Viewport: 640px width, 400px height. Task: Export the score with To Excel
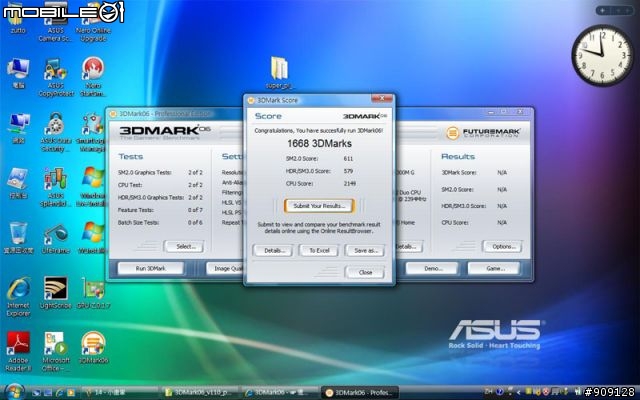point(319,251)
